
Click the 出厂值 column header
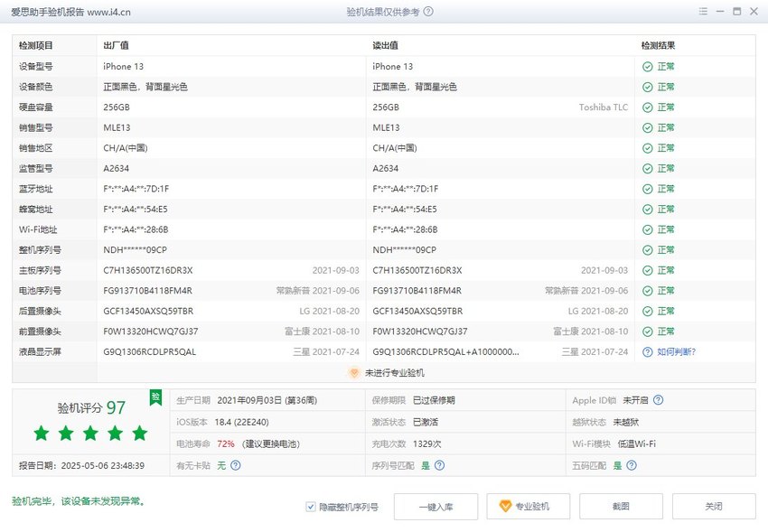(x=116, y=45)
